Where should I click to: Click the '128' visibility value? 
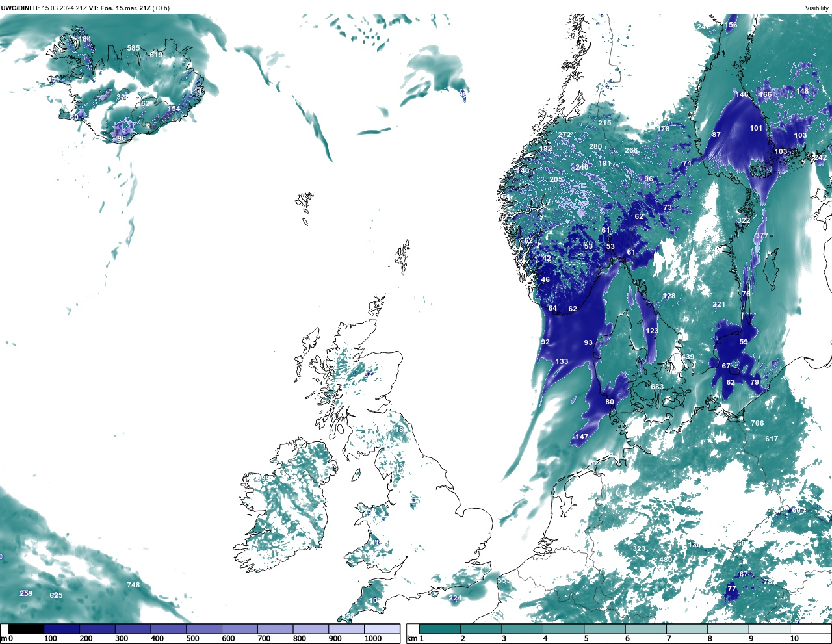(669, 296)
